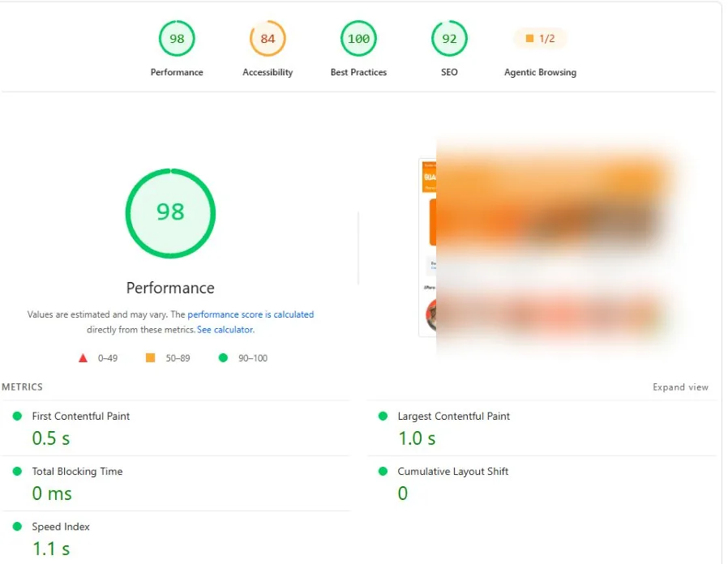Toggle the 'Expand view' metrics option
The width and height of the screenshot is (728, 564).
(x=680, y=387)
